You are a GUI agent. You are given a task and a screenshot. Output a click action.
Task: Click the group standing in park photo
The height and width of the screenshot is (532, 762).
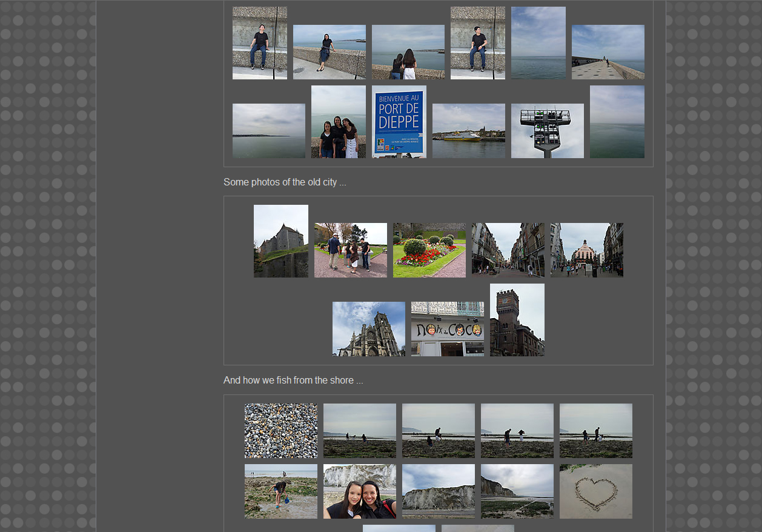click(x=350, y=250)
